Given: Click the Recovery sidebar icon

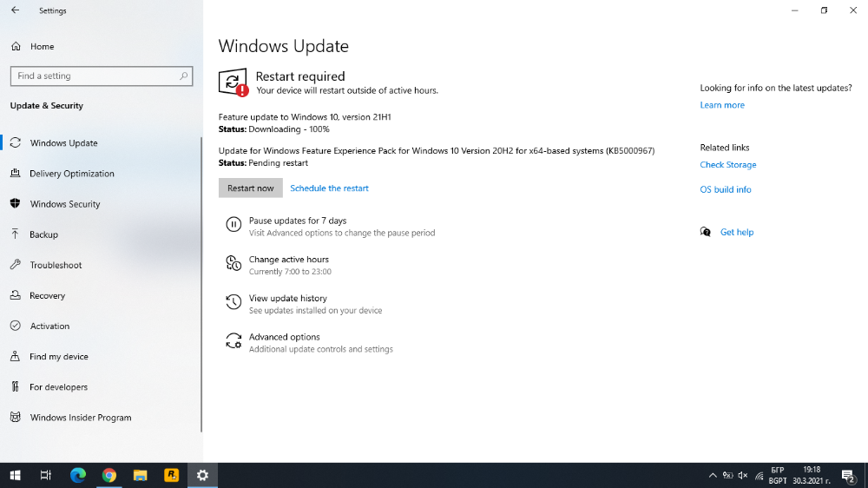Looking at the screenshot, I should [16, 295].
